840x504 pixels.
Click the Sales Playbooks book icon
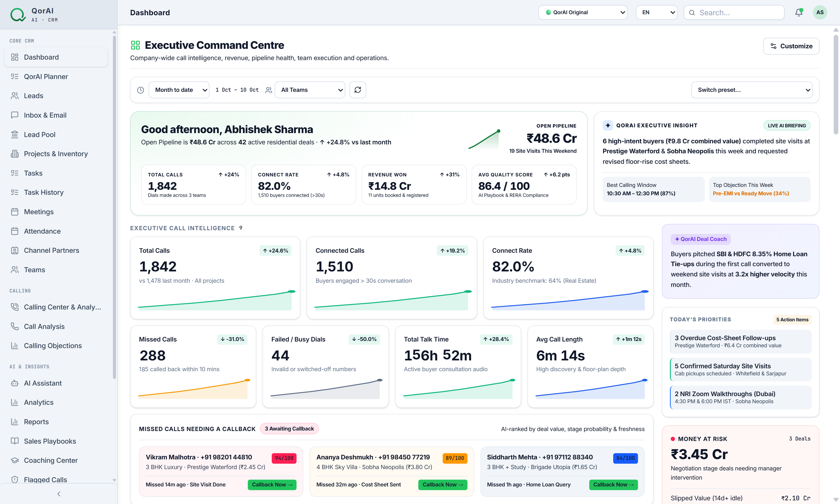(15, 441)
